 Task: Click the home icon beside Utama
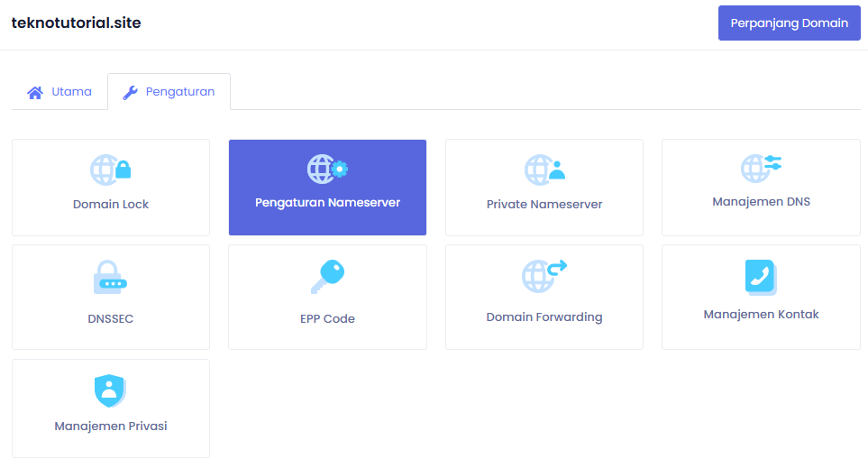point(35,93)
